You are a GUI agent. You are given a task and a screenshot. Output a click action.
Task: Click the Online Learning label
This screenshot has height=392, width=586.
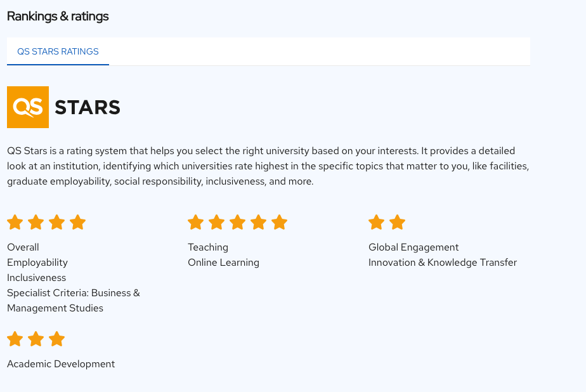pyautogui.click(x=223, y=263)
